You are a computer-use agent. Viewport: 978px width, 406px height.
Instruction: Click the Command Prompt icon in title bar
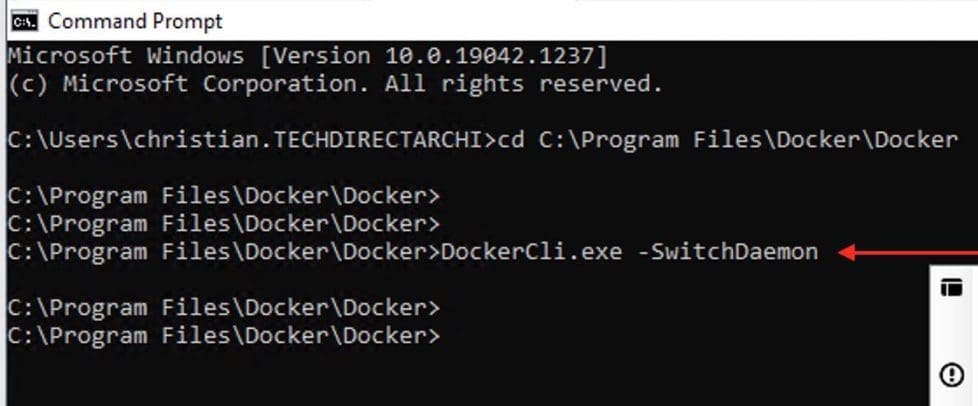click(x=23, y=20)
